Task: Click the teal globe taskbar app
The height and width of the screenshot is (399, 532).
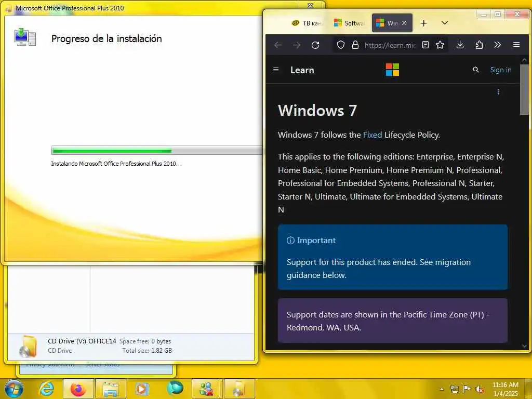Action: (x=175, y=389)
